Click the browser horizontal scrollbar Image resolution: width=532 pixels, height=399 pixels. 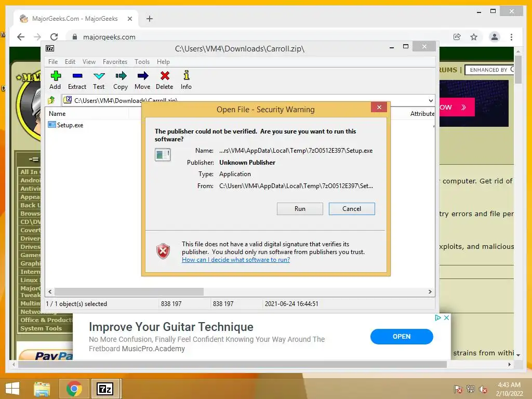pos(232,364)
